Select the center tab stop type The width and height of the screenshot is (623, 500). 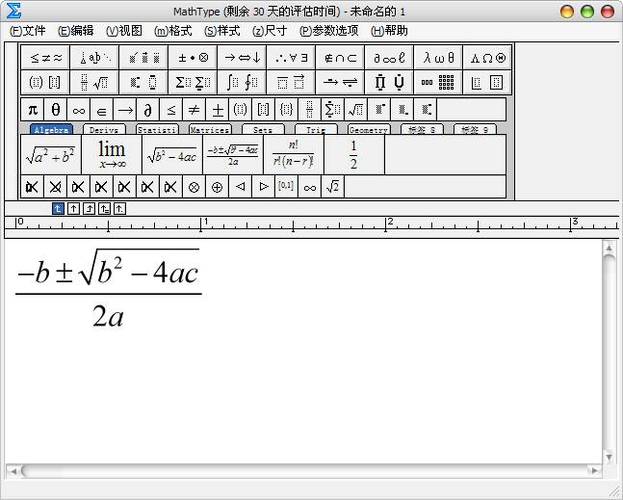click(x=74, y=208)
